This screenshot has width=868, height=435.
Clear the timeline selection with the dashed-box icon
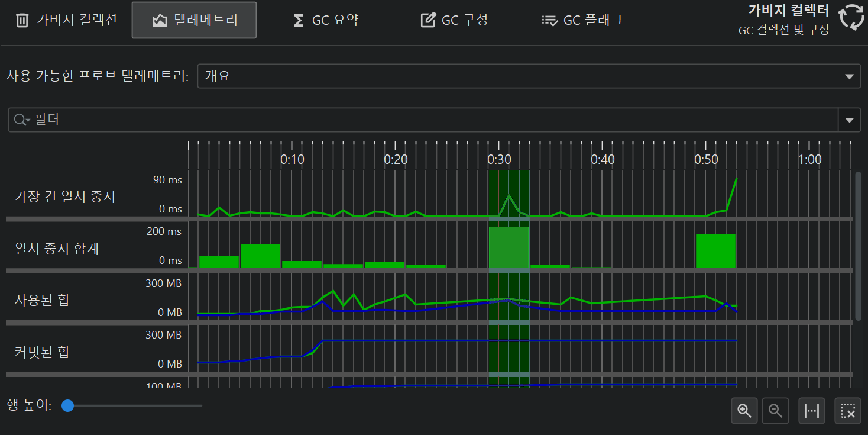[848, 410]
